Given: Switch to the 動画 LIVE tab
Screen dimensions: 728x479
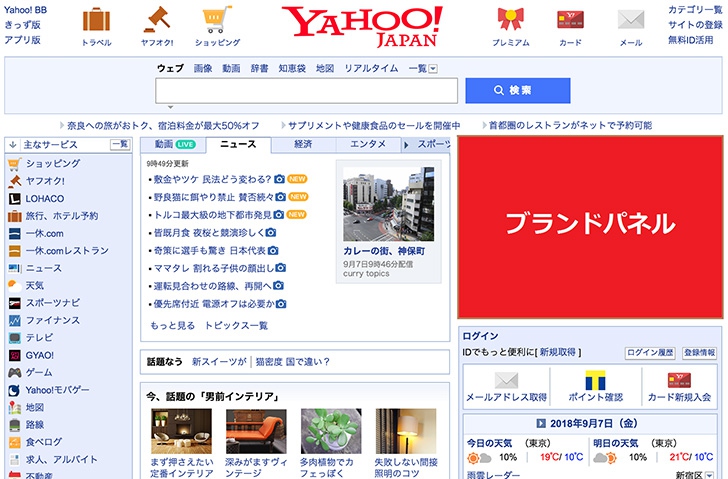Looking at the screenshot, I should coord(175,144).
